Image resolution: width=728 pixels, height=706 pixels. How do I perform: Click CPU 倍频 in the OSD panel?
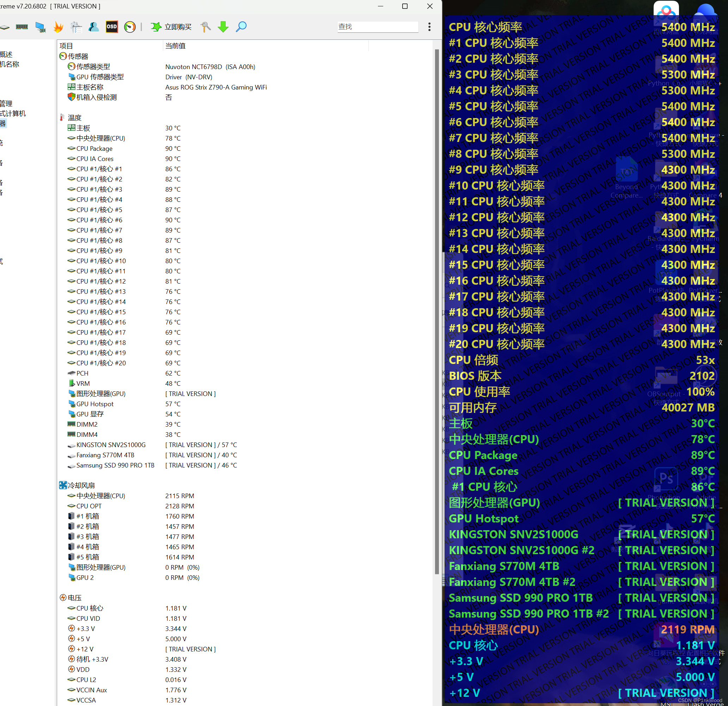point(473,360)
